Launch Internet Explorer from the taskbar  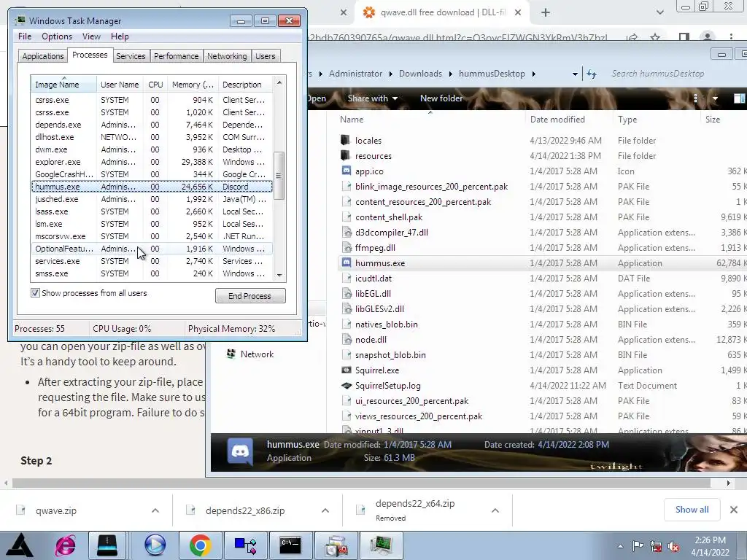[x=66, y=545]
